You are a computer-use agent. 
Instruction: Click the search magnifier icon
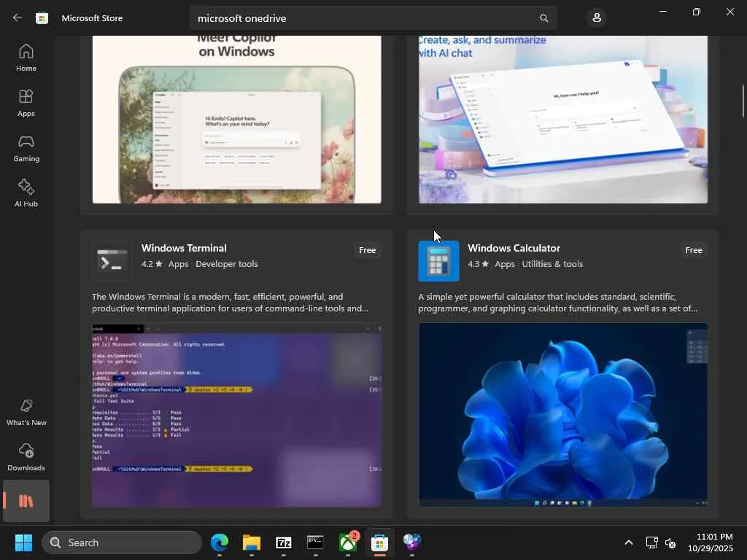(x=543, y=18)
